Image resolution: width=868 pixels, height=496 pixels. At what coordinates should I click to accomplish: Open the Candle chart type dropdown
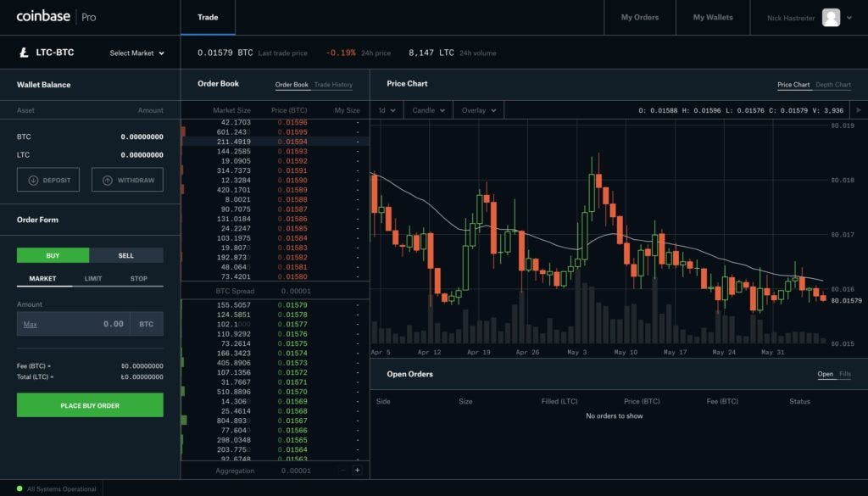(x=428, y=110)
